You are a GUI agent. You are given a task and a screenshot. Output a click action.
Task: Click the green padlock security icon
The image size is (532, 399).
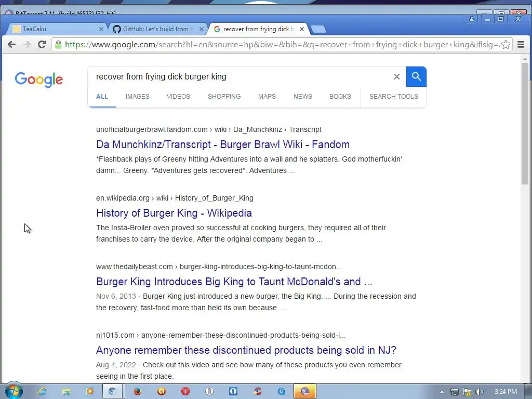[58, 45]
